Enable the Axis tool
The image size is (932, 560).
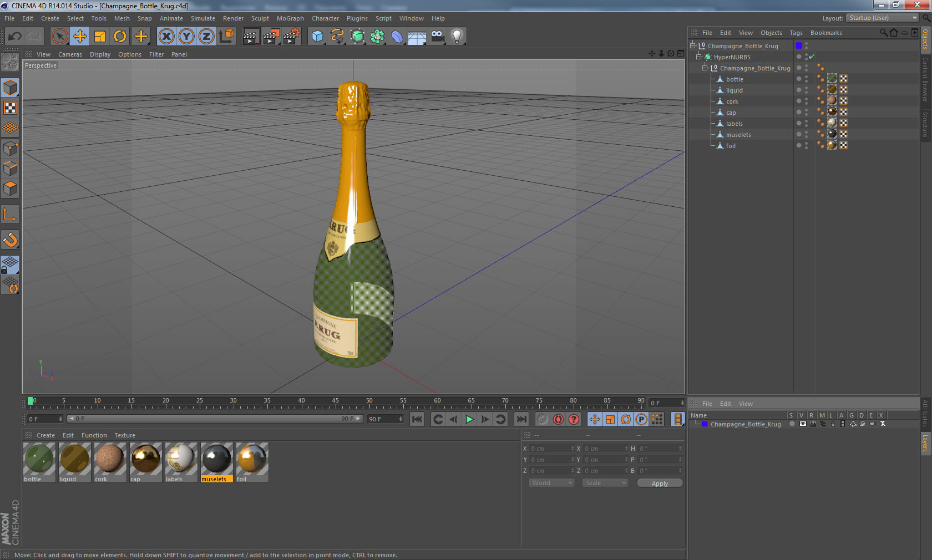coord(10,215)
